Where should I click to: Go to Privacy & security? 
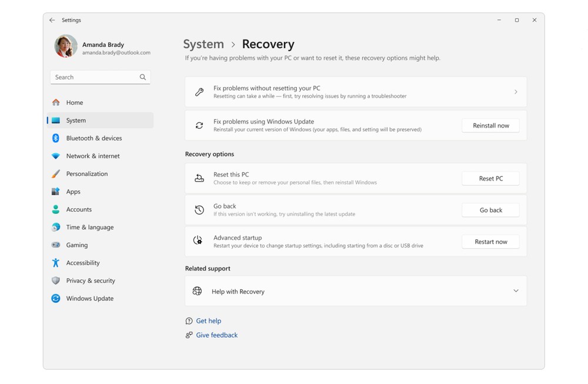pyautogui.click(x=100, y=281)
